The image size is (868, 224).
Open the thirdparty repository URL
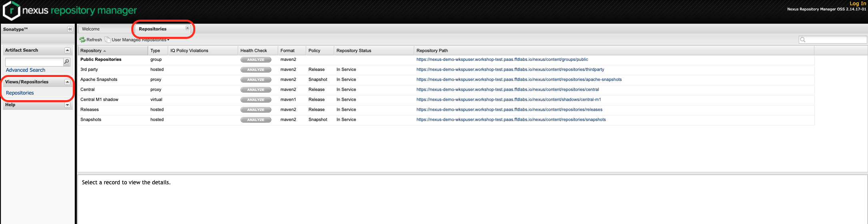(x=510, y=69)
